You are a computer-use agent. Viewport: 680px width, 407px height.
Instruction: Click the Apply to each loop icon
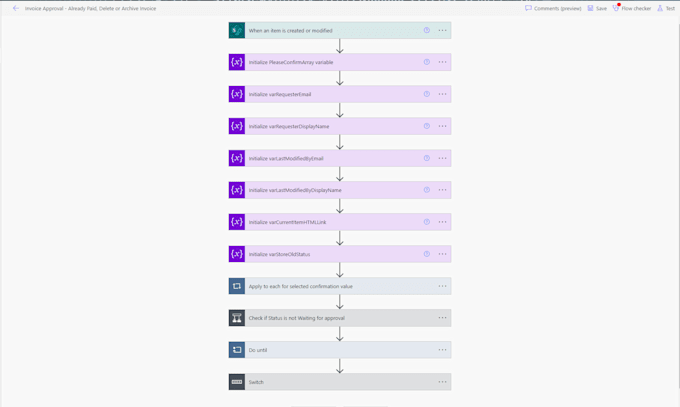(237, 286)
